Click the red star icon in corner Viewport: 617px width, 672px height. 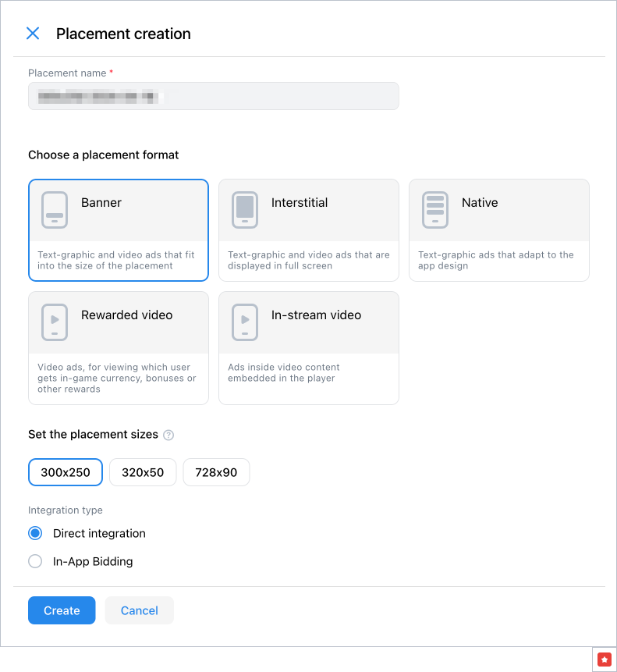604,660
